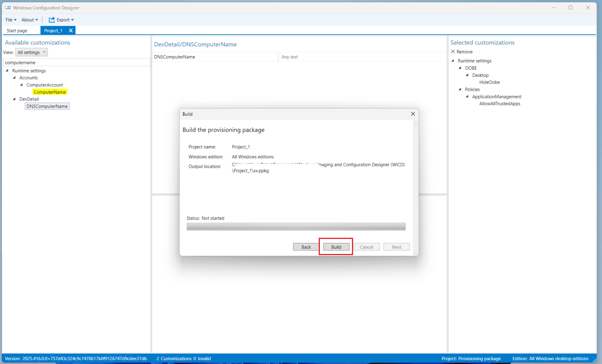Collapse the Desktop node
Image resolution: width=602 pixels, height=364 pixels.
coord(467,75)
